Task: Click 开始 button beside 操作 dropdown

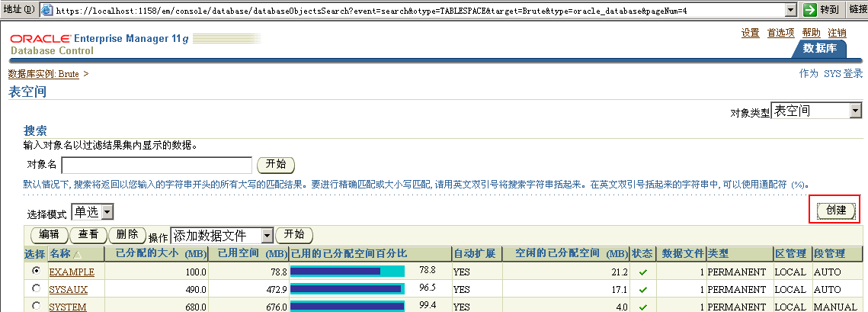Action: (294, 235)
